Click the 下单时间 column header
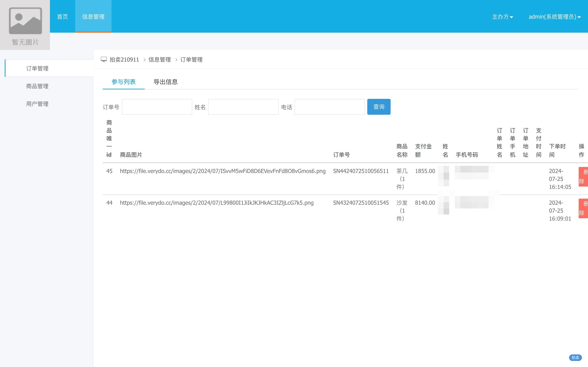 point(557,150)
